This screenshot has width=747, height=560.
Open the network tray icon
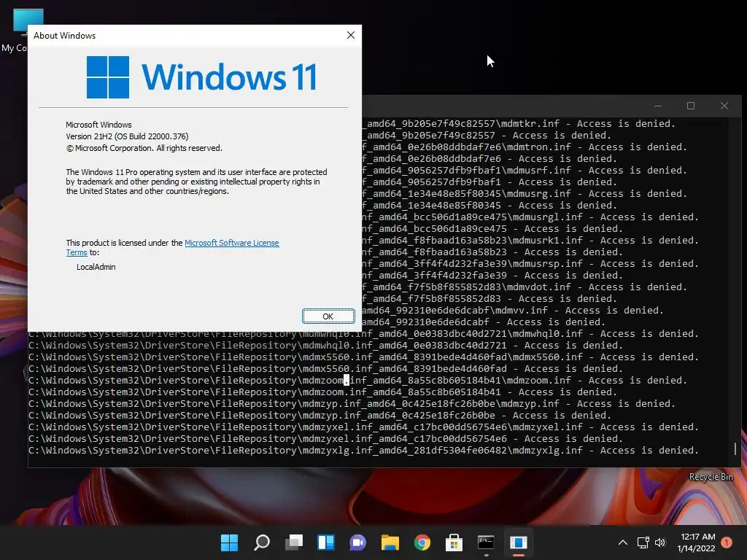pos(643,542)
